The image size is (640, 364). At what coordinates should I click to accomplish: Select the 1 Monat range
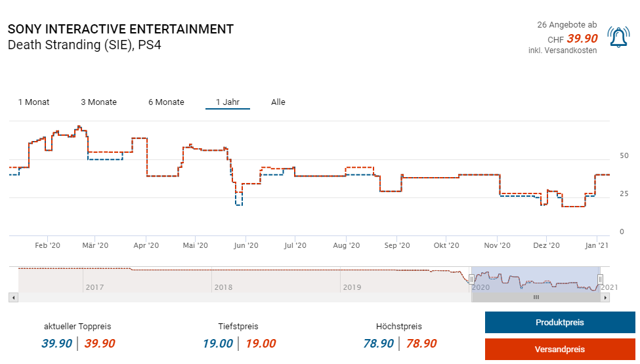33,102
